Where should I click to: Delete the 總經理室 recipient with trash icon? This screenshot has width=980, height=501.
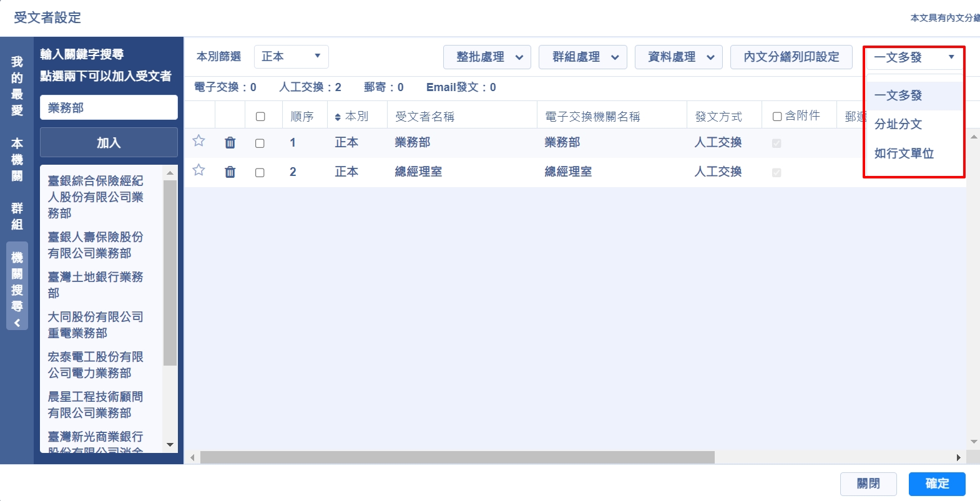pyautogui.click(x=230, y=172)
